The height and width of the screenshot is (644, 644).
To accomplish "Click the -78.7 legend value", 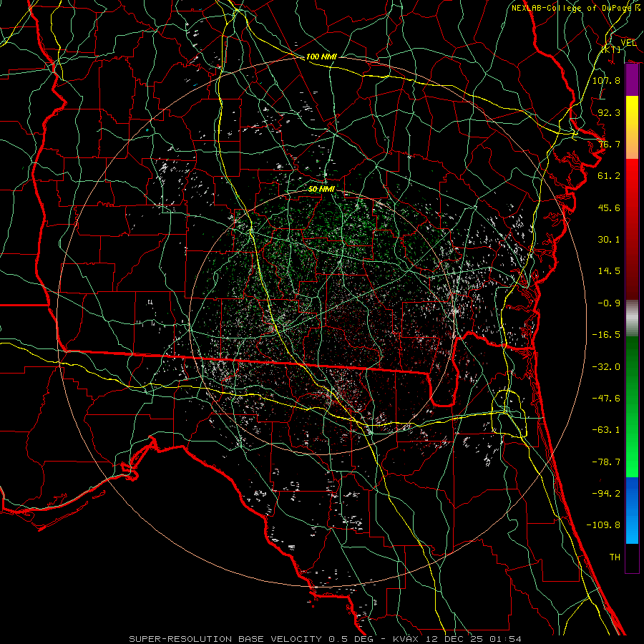I will click(x=606, y=462).
